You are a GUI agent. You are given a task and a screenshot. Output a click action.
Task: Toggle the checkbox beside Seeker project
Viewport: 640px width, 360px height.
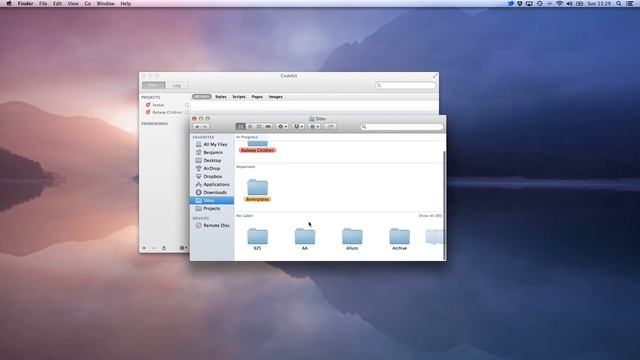[187, 105]
